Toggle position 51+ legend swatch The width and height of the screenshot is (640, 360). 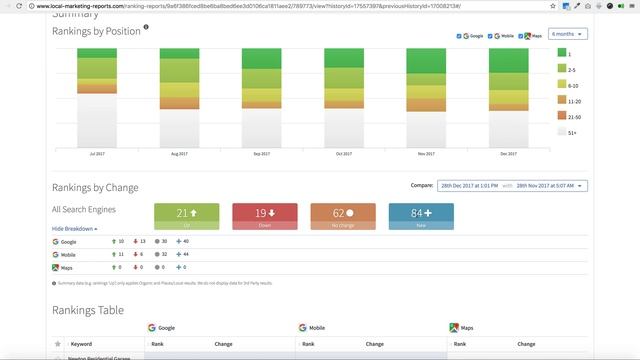coord(562,131)
